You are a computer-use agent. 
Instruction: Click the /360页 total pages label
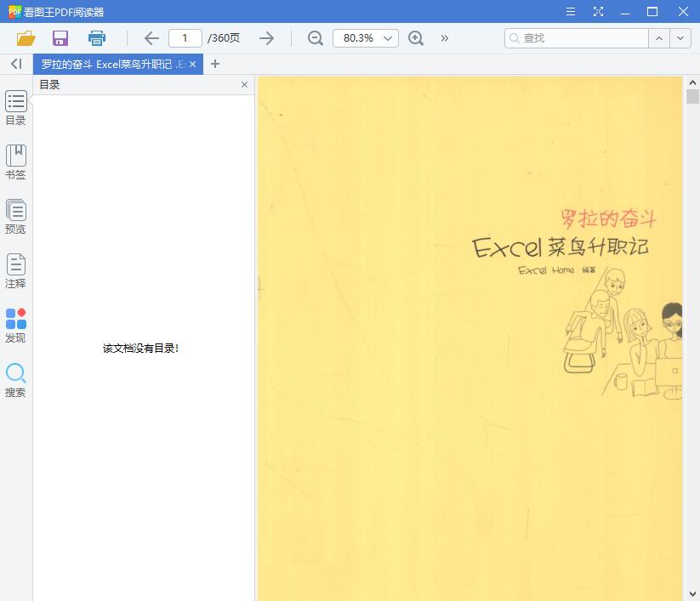coord(224,38)
